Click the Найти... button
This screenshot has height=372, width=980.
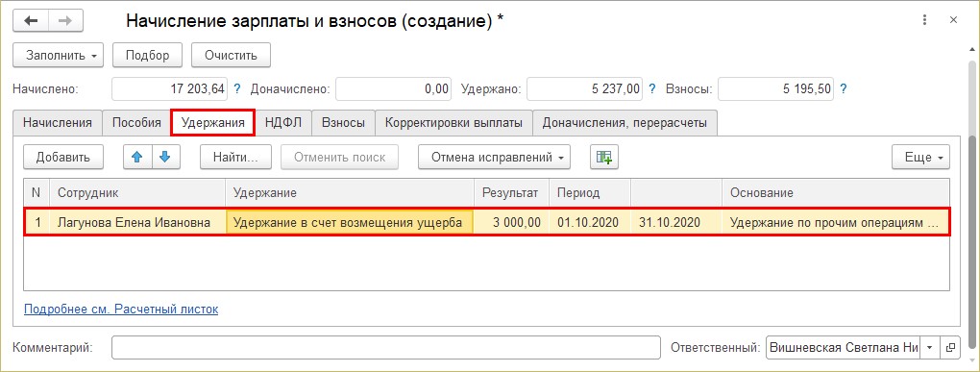click(x=235, y=157)
